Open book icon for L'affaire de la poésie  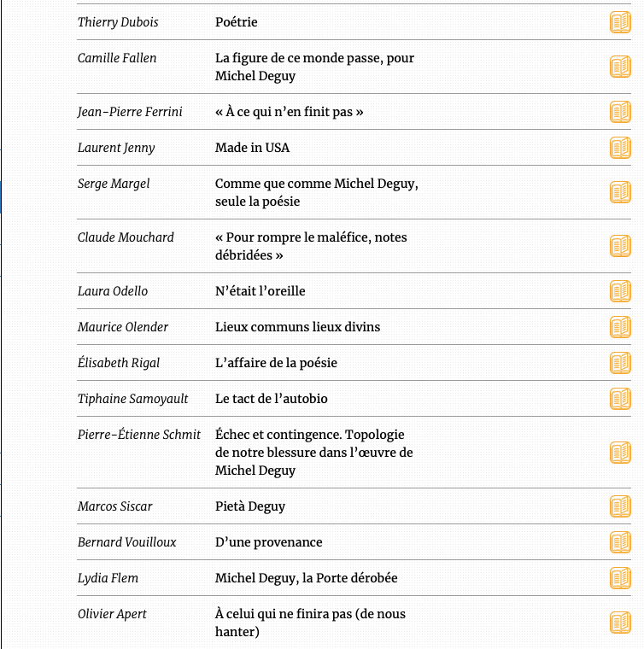pyautogui.click(x=620, y=363)
